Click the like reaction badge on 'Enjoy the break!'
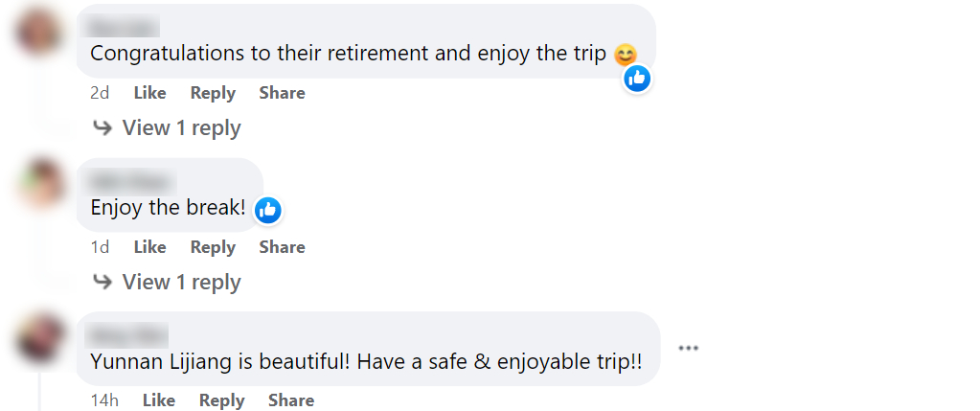 [268, 210]
